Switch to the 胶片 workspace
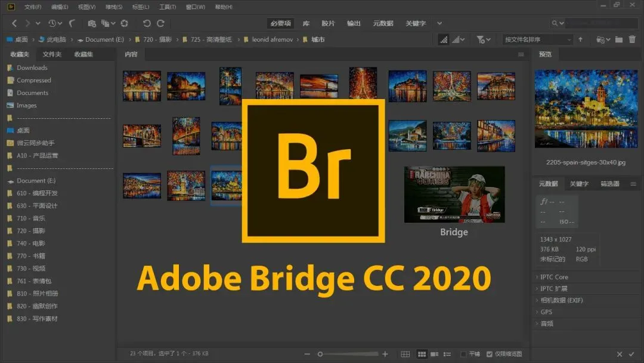The height and width of the screenshot is (363, 644). coord(328,23)
